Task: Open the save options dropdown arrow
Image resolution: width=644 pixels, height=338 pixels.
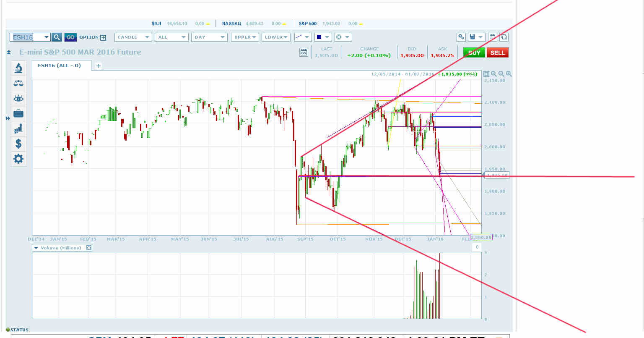Action: 481,37
